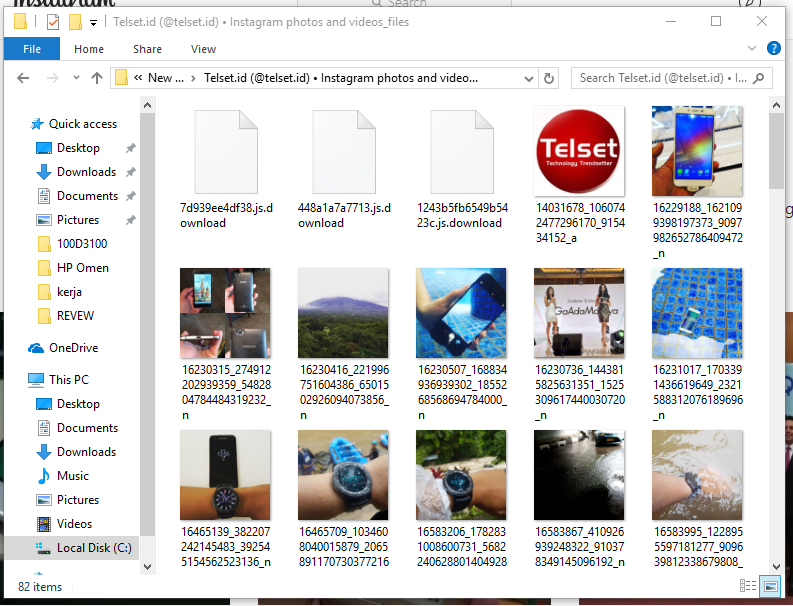
Task: Click the Properties checkmark icon in title bar
Action: pyautogui.click(x=53, y=21)
